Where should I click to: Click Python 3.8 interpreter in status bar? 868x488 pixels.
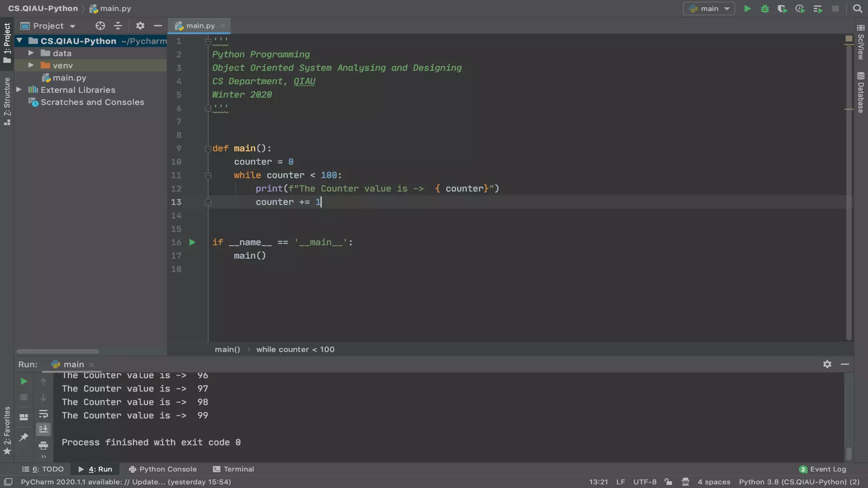point(799,482)
